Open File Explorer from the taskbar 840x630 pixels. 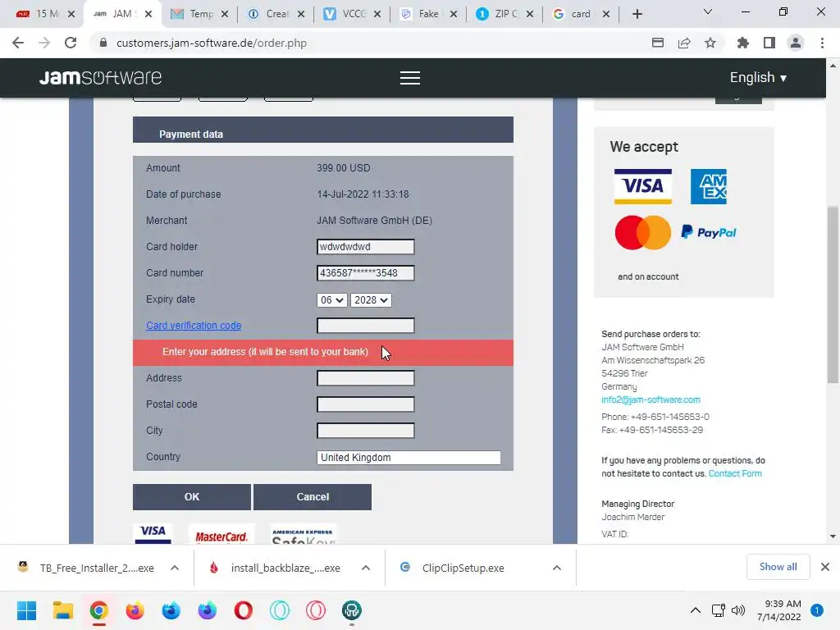[62, 610]
